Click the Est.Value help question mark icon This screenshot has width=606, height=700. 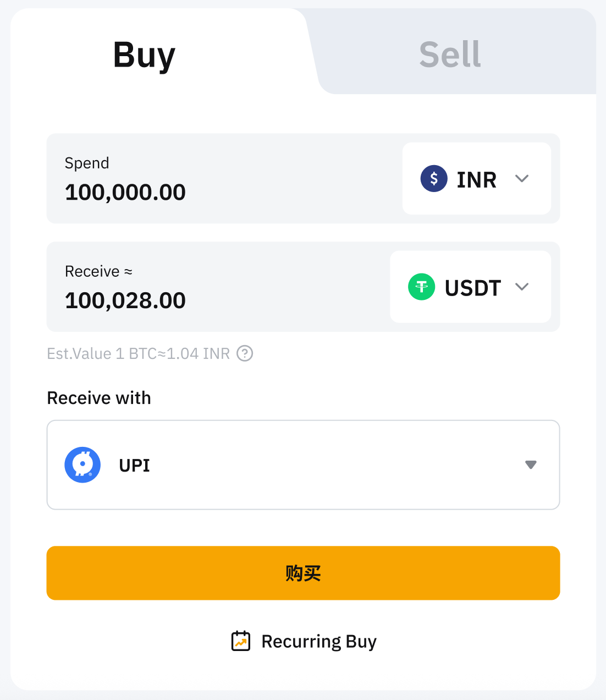tap(245, 353)
